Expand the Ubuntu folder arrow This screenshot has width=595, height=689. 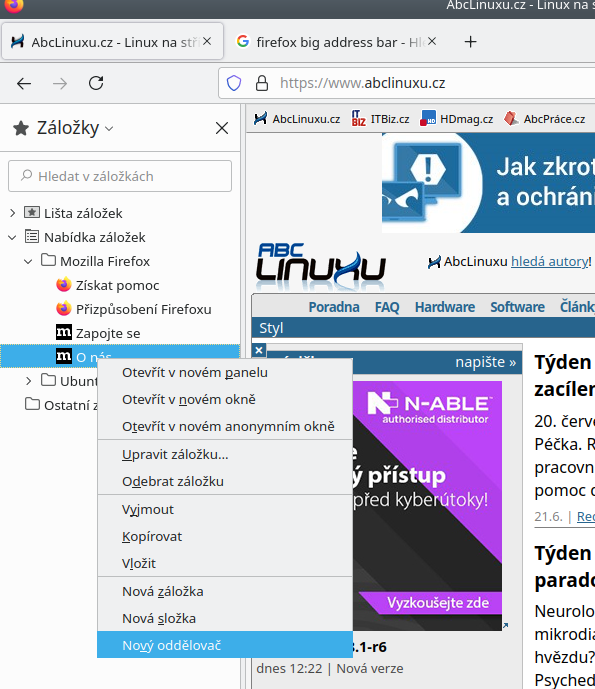click(29, 381)
